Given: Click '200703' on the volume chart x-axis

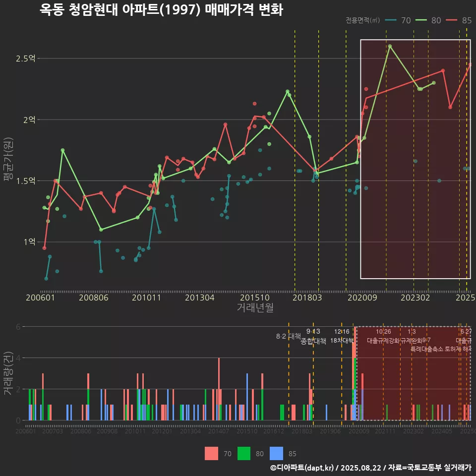Looking at the screenshot, I should coord(52,431).
